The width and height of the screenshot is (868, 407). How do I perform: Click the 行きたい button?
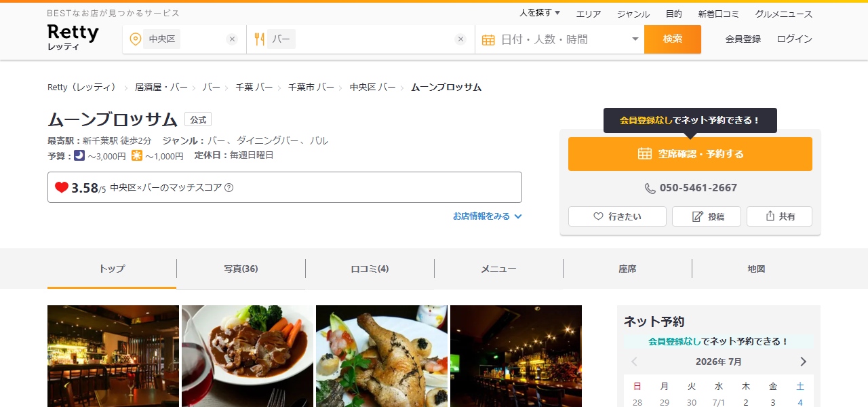pyautogui.click(x=617, y=216)
